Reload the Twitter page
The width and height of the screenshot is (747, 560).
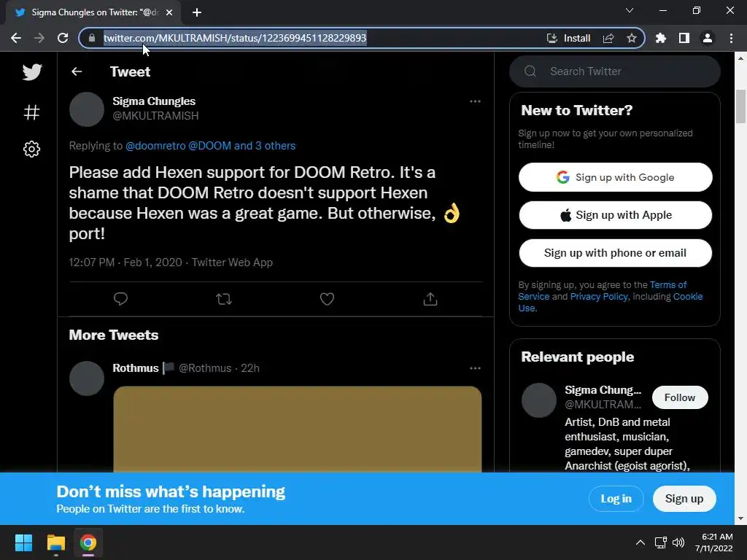[x=63, y=38]
